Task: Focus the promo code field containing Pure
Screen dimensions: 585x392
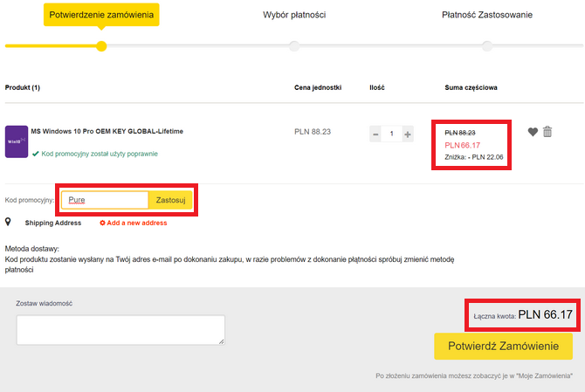Action: pos(105,200)
